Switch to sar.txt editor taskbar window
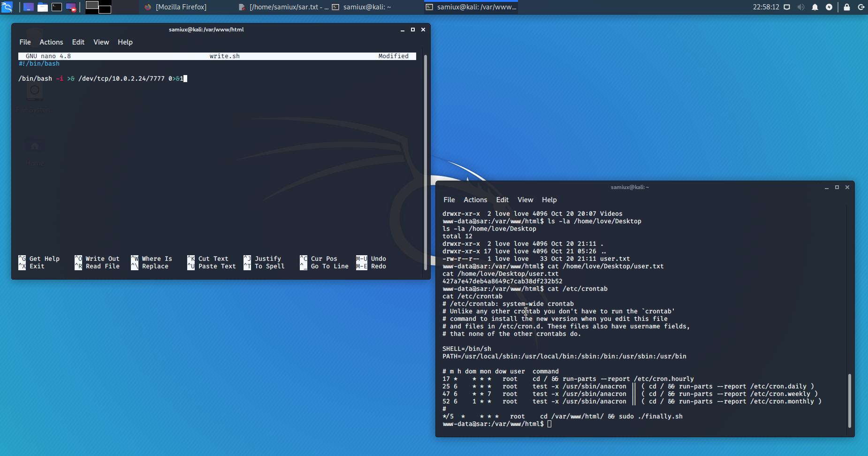This screenshot has width=868, height=456. [282, 7]
